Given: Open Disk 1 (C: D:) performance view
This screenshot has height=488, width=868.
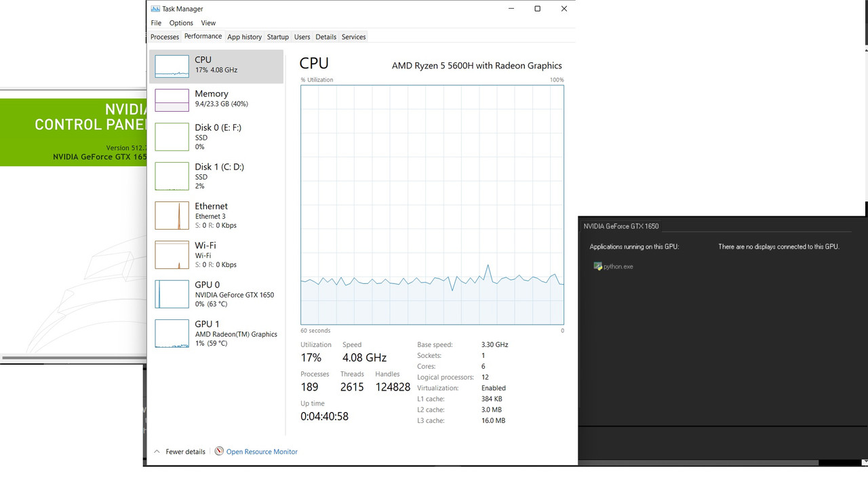Looking at the screenshot, I should click(x=216, y=176).
